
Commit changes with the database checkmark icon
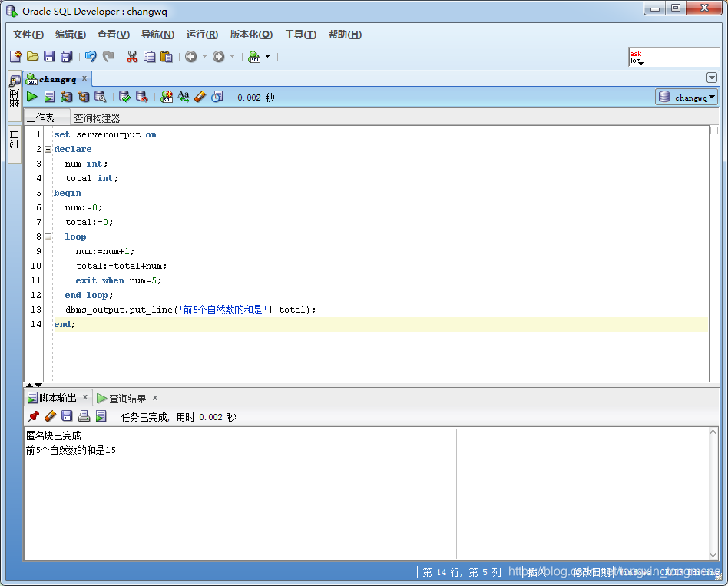124,97
